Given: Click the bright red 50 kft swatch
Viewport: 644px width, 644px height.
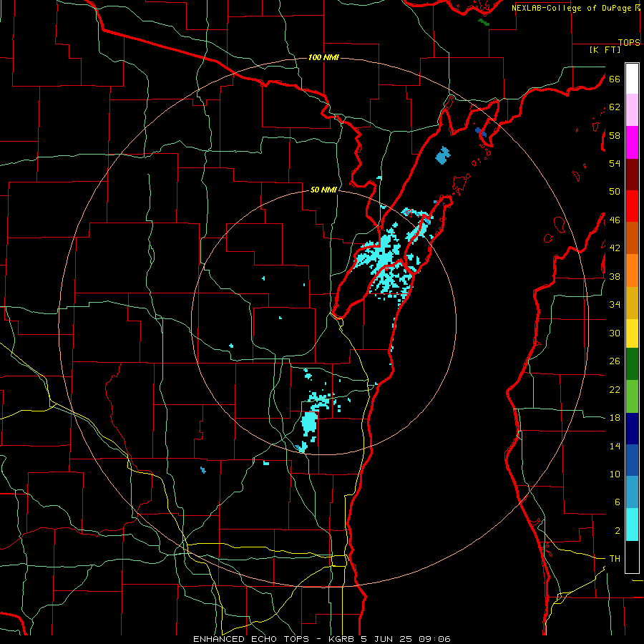Looking at the screenshot, I should pyautogui.click(x=632, y=206).
